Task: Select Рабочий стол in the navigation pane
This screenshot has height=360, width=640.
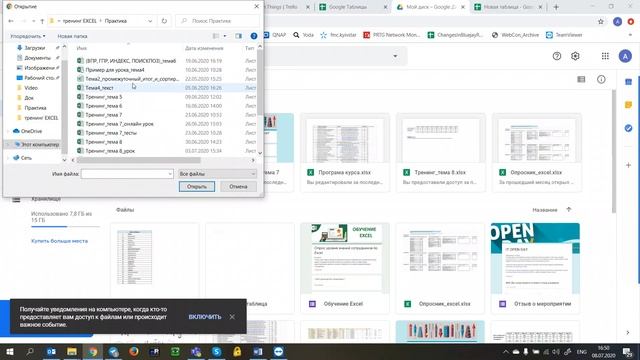Action: [x=38, y=78]
